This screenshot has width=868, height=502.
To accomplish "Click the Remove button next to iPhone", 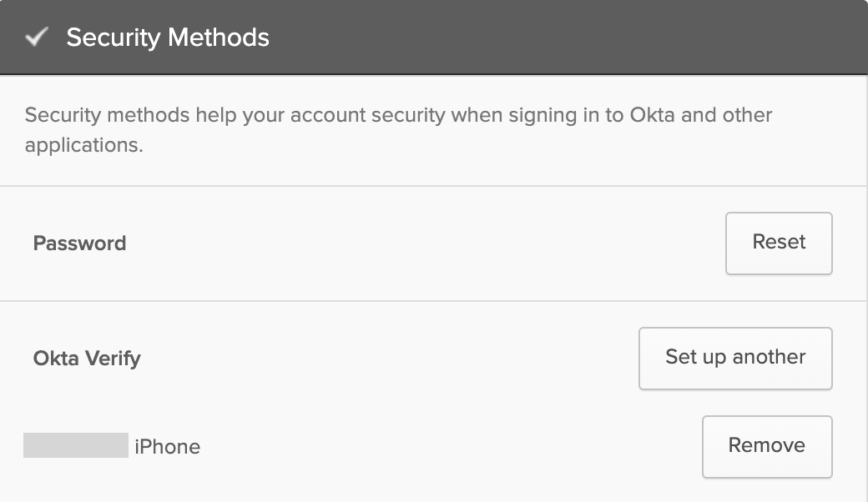I will click(x=766, y=447).
